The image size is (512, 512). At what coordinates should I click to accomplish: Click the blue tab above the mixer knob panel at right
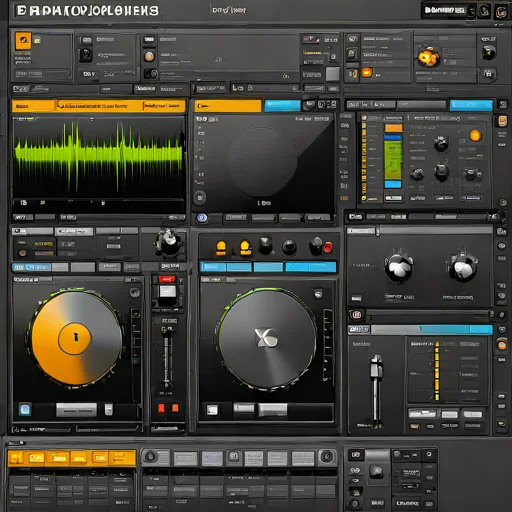(x=471, y=105)
